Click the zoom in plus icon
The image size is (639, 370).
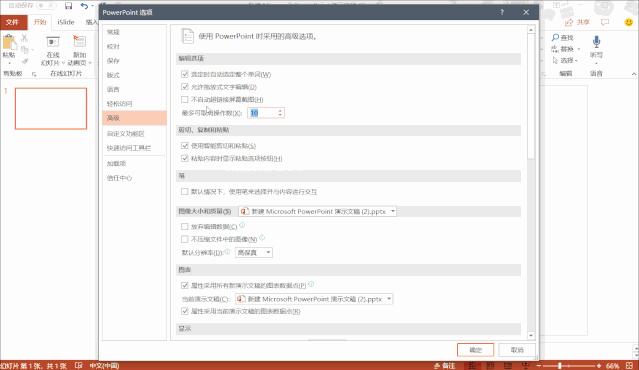tap(599, 366)
